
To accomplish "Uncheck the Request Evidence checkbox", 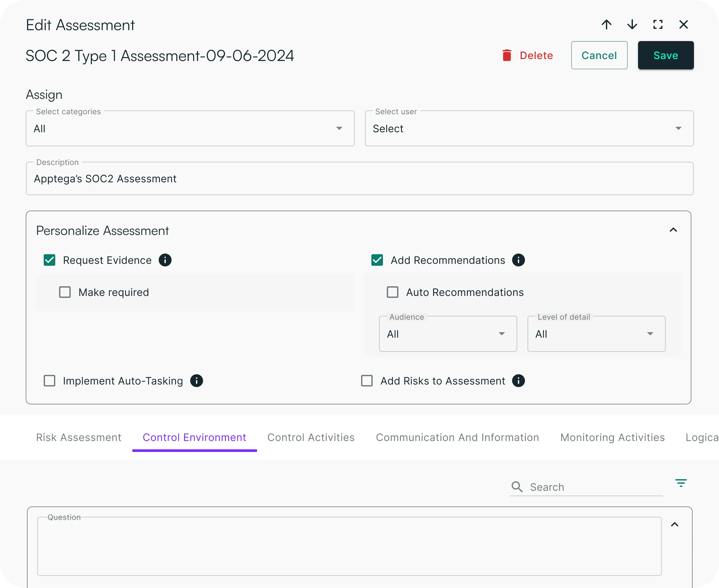I will (49, 260).
